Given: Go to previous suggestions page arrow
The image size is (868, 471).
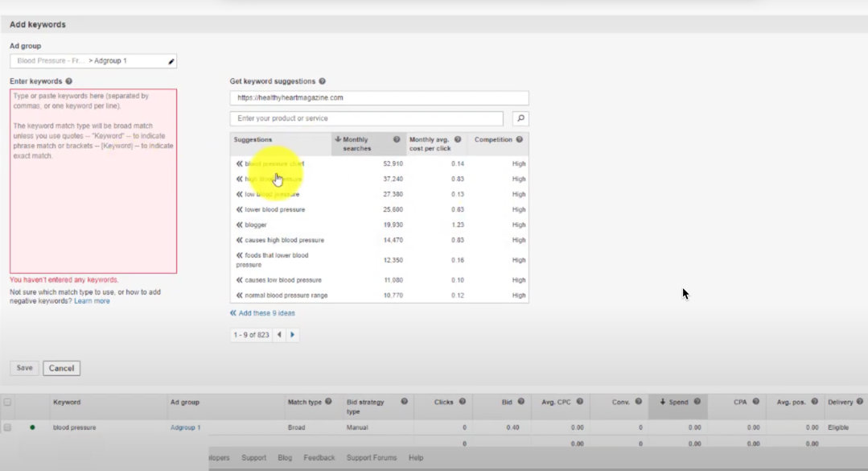Looking at the screenshot, I should point(279,335).
